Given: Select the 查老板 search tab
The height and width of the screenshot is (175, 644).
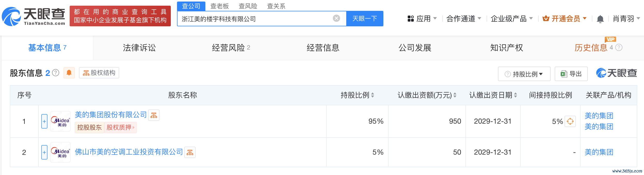Looking at the screenshot, I should coord(219,6).
